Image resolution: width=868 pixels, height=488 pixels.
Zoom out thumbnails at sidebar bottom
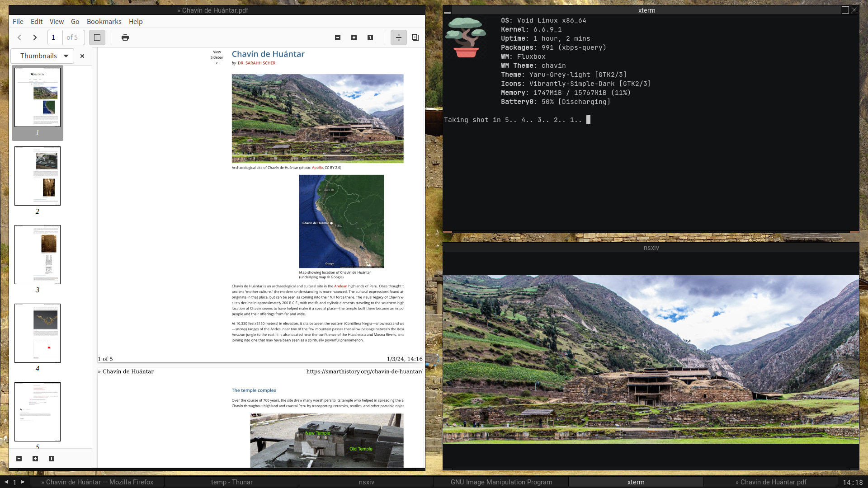pos(19,459)
